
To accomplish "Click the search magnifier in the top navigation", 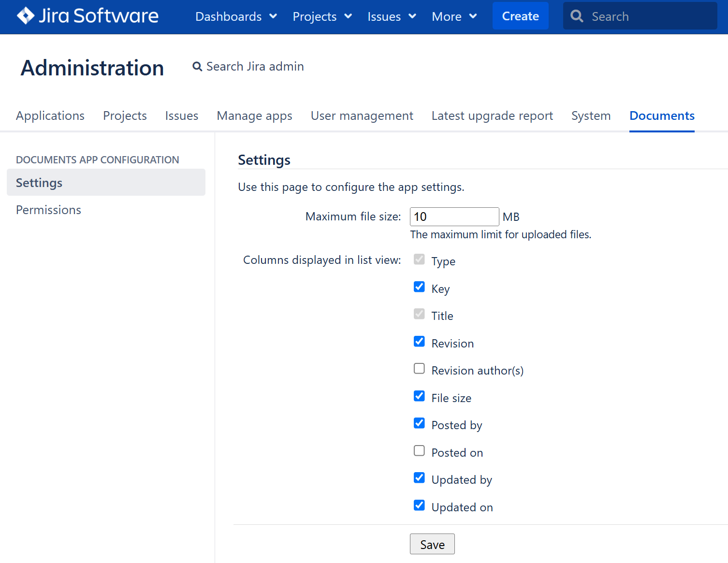I will pos(577,15).
